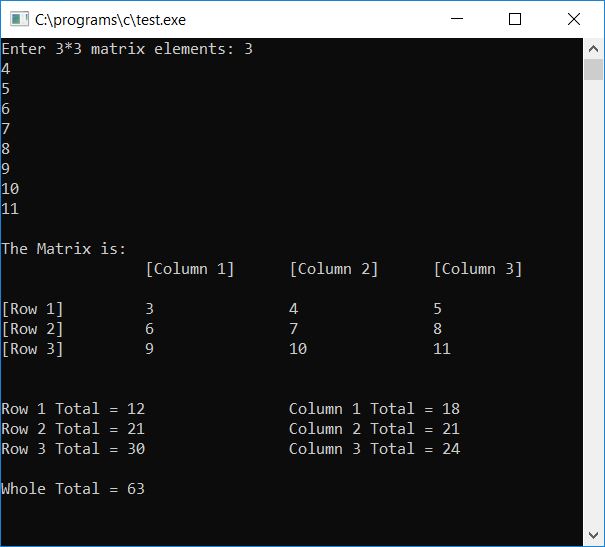Click 'Row 2 Total = 21' line

[x=73, y=429]
